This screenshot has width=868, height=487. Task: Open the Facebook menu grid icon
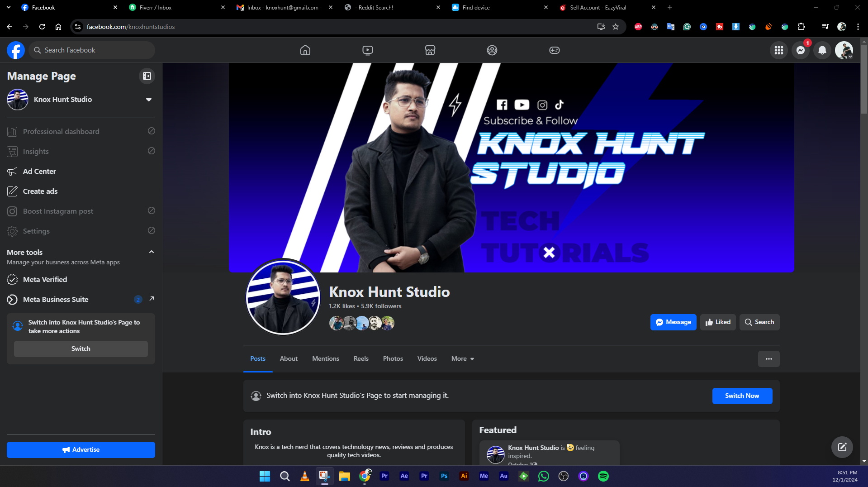click(779, 50)
